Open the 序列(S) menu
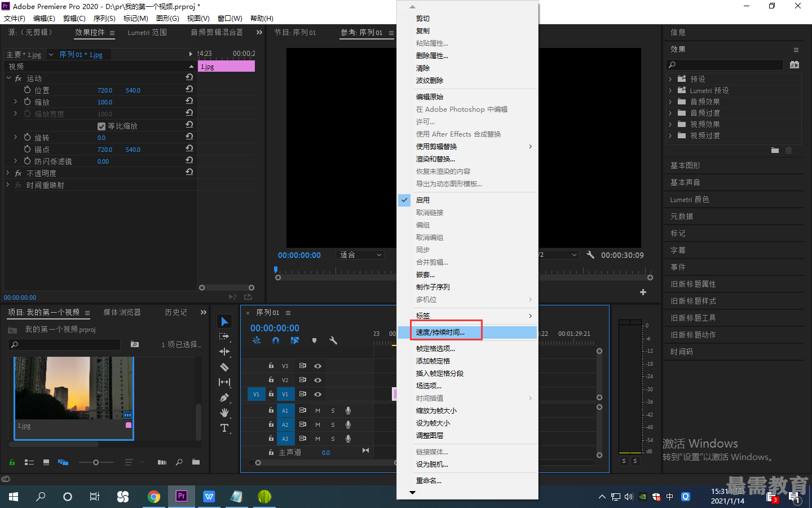The height and width of the screenshot is (508, 812). [104, 19]
